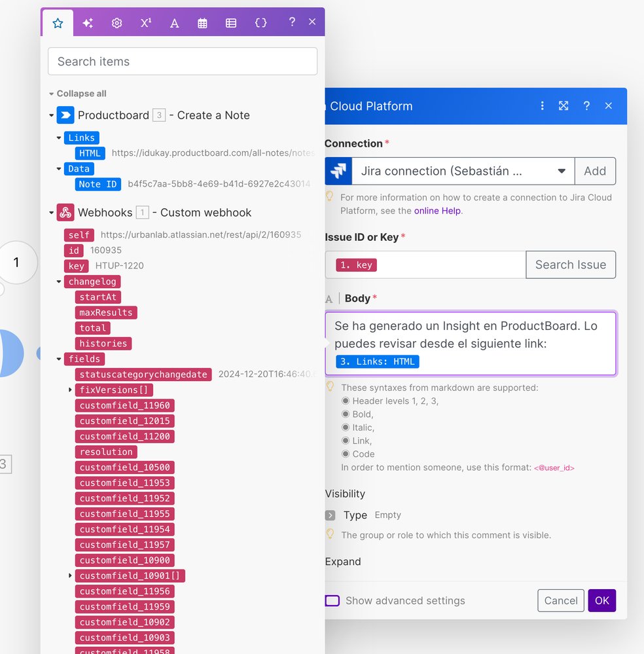Image resolution: width=644 pixels, height=654 pixels.
Task: Open help in the Jira Cloud Platform header
Action: (586, 106)
